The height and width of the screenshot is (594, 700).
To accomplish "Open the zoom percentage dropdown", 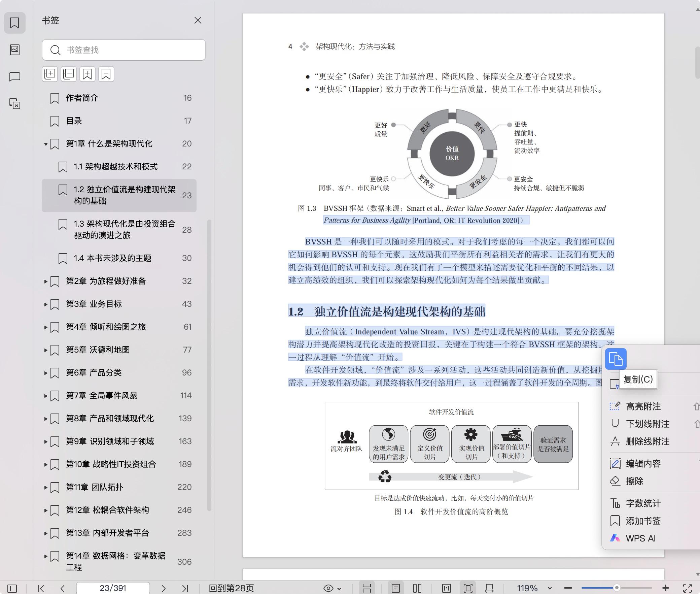I will [x=550, y=588].
